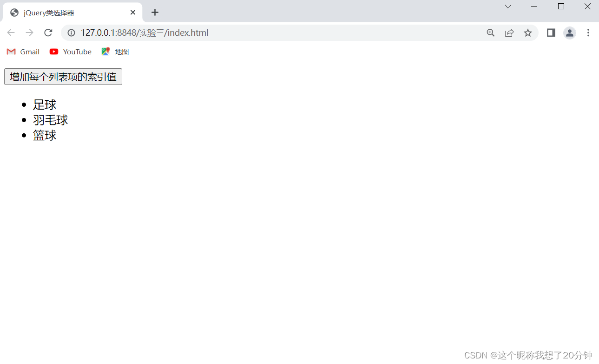The image size is (599, 364).
Task: Click the 足球 list item
Action: click(x=45, y=105)
